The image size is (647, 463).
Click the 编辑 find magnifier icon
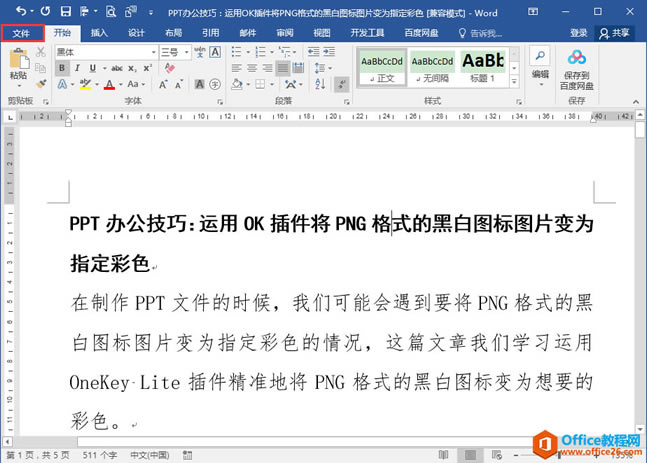[x=540, y=56]
